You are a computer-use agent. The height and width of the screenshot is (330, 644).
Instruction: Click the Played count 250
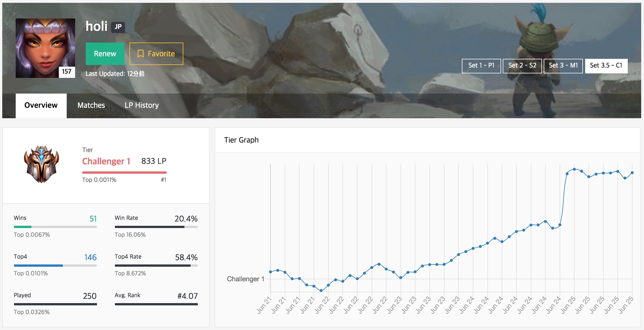(90, 296)
